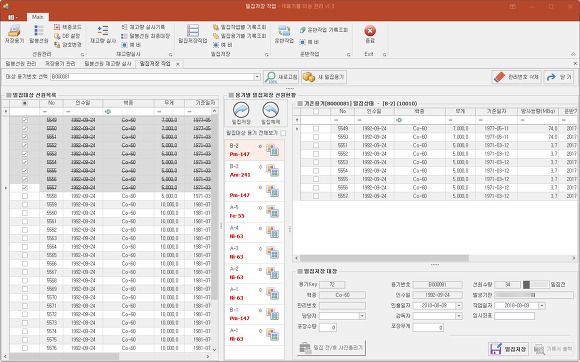Select the Main ribbon tab
Image resolution: width=580 pixels, height=362 pixels.
(37, 17)
